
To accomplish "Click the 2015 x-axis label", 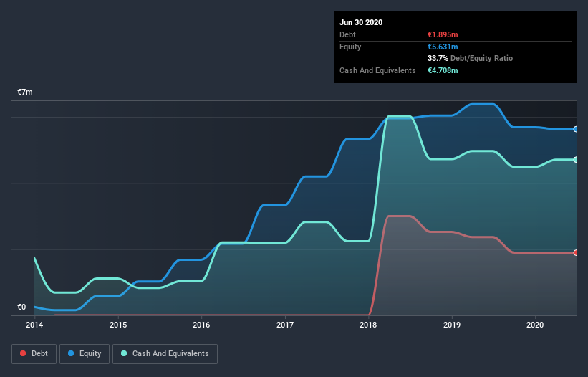I will 118,325.
